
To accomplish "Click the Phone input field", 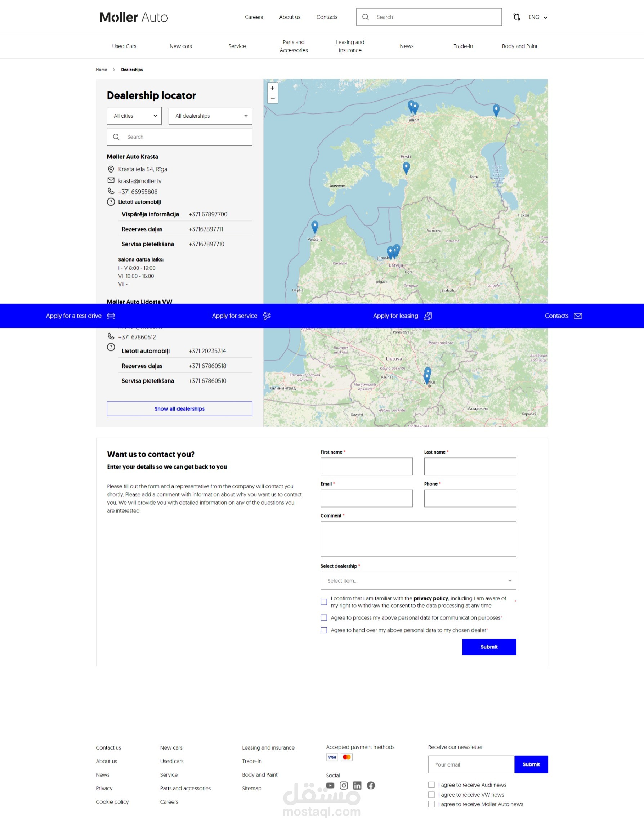I will 470,499.
